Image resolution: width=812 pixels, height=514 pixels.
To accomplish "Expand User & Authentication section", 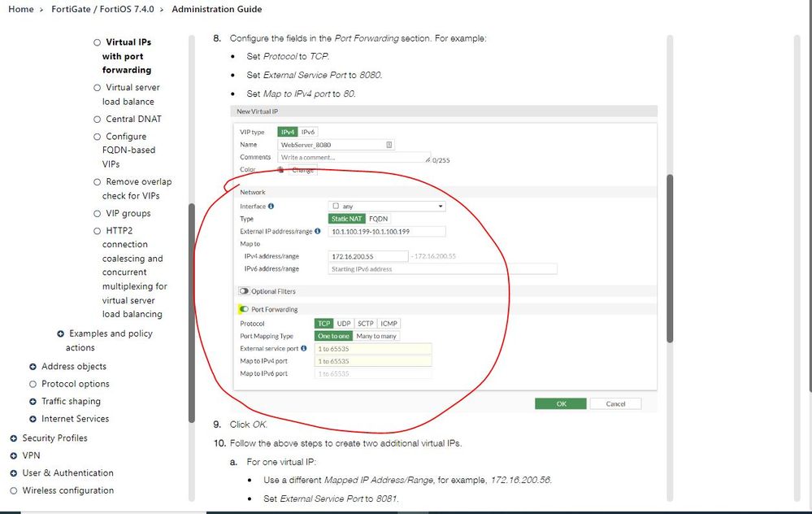I will pyautogui.click(x=14, y=473).
